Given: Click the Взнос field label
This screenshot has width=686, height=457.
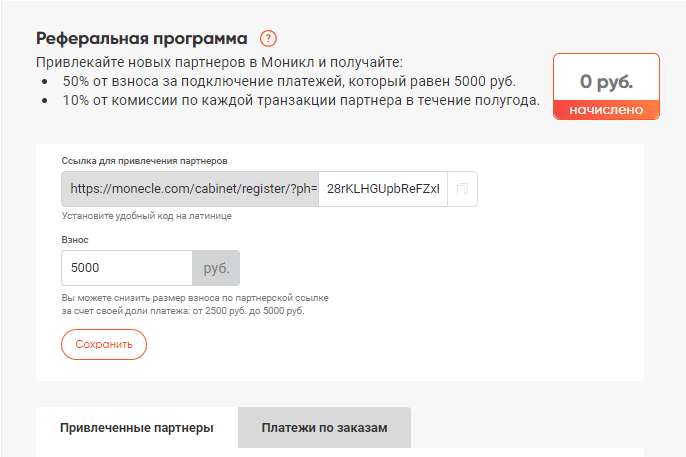Looking at the screenshot, I should click(75, 240).
